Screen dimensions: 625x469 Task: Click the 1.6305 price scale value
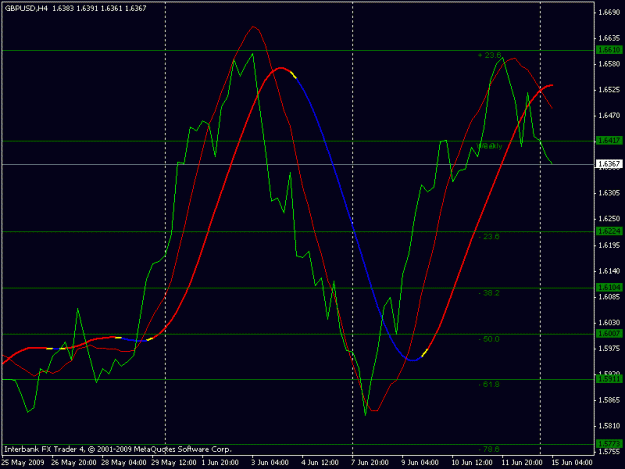tap(610, 193)
